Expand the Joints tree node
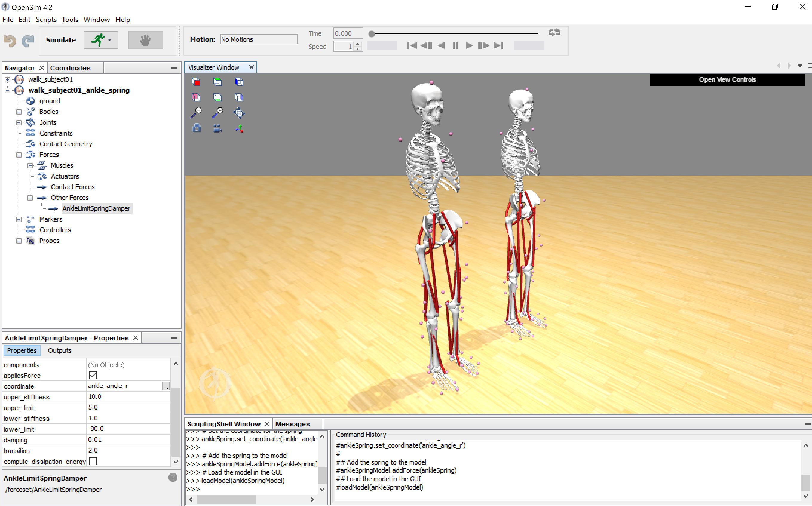 pyautogui.click(x=19, y=122)
